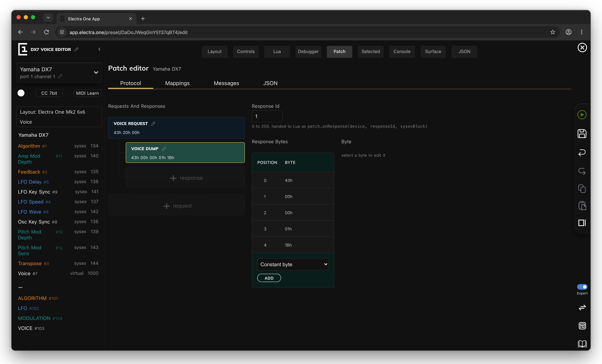
Task: Select the ALGORITHM #101 group
Action: pyautogui.click(x=38, y=298)
